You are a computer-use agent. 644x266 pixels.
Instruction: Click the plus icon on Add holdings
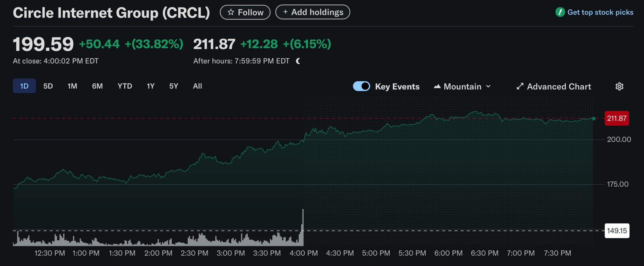tap(286, 12)
